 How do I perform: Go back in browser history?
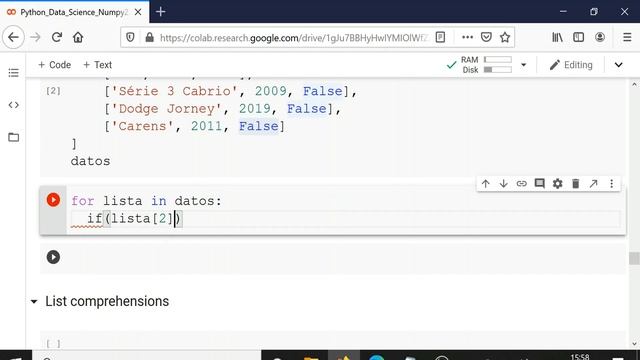point(13,38)
